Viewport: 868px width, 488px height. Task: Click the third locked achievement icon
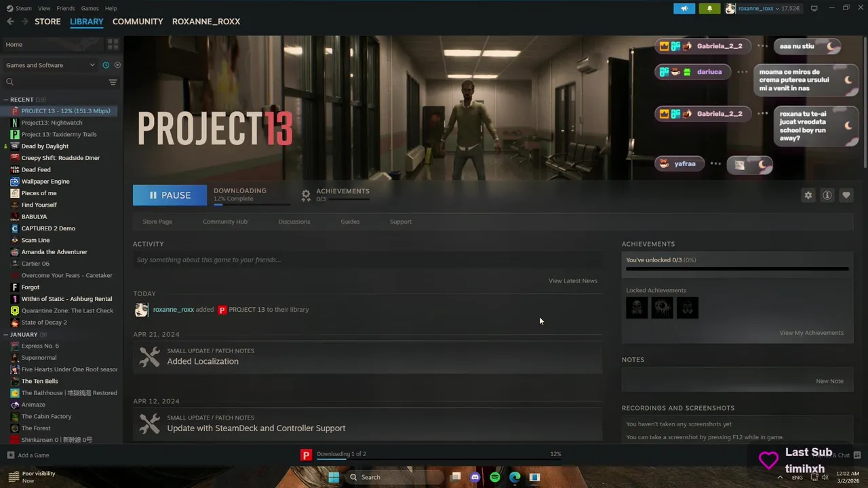point(687,308)
